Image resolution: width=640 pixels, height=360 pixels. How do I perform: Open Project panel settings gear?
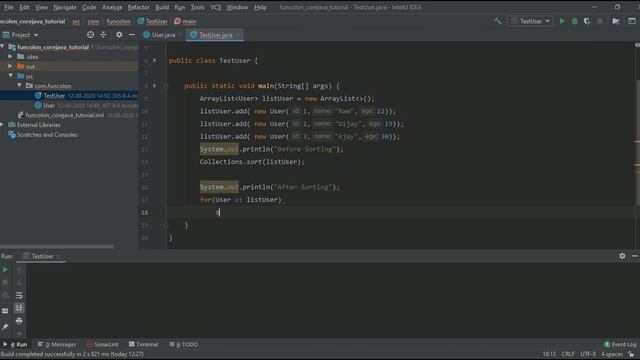[x=119, y=35]
